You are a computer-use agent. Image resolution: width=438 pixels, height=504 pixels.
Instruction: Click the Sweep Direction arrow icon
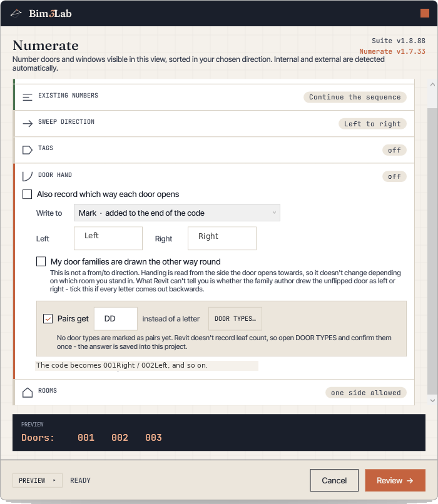point(28,123)
